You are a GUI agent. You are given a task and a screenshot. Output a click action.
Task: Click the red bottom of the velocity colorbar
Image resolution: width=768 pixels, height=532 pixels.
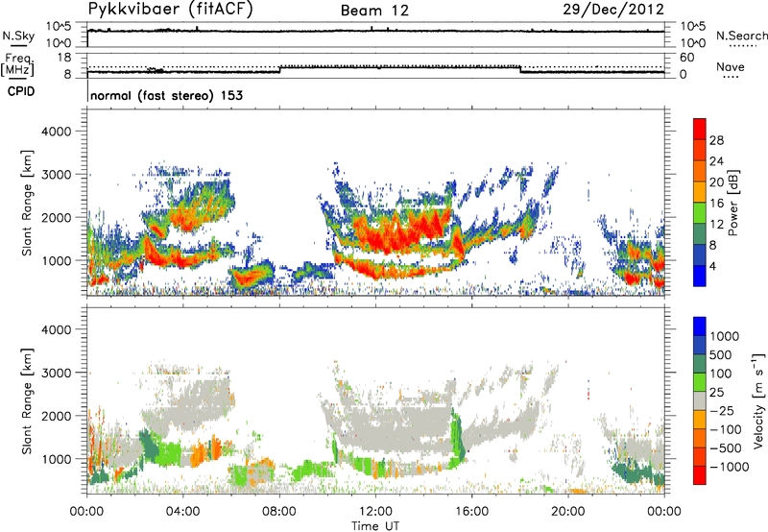click(700, 475)
